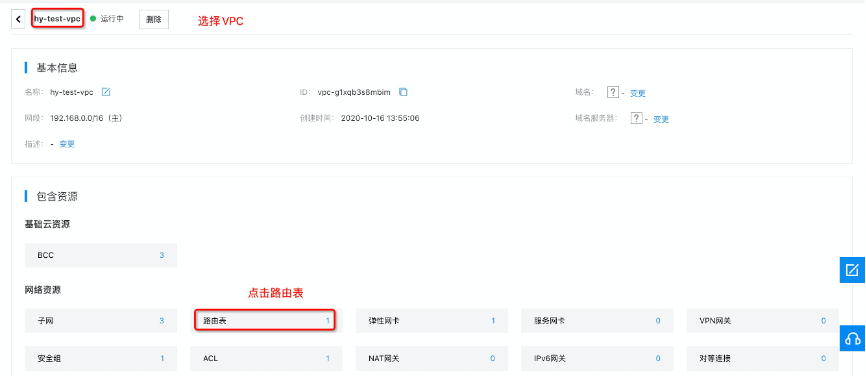The width and height of the screenshot is (866, 377).
Task: Open the NAT网关 resource tile
Action: [432, 358]
